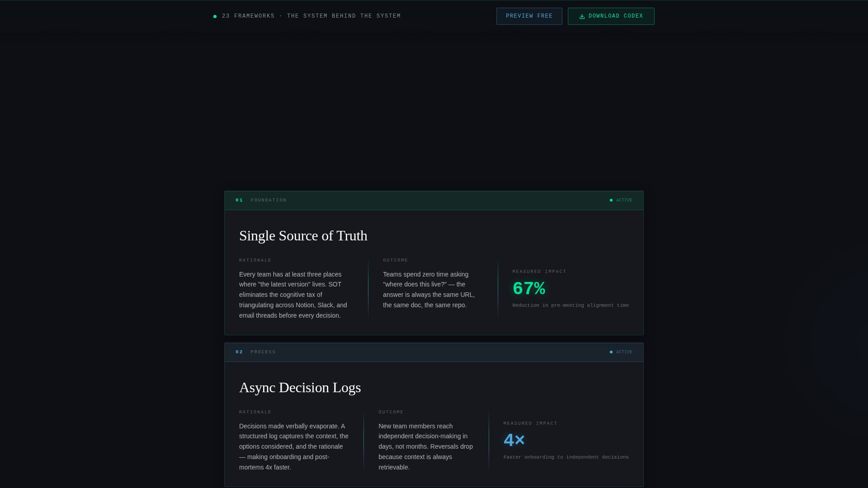This screenshot has width=868, height=488.
Task: Click the 4x measured impact figure
Action: (514, 440)
